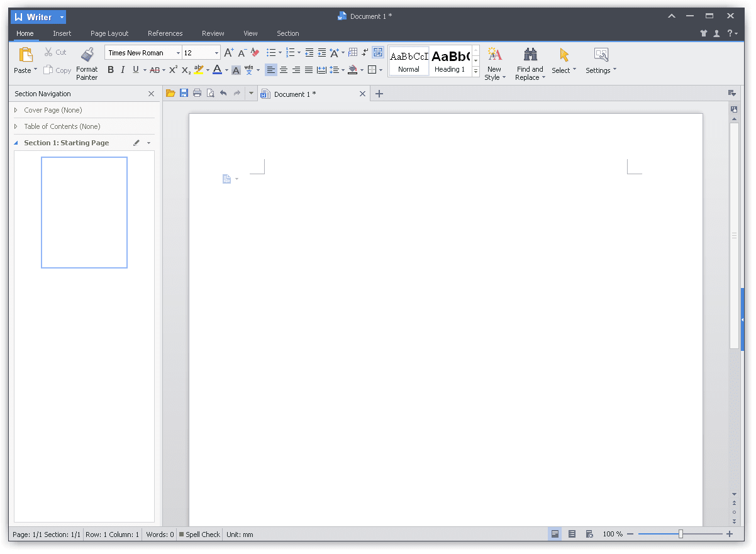Click the Decrease Indent icon
Screen dimensions: 756x554
[x=309, y=53]
